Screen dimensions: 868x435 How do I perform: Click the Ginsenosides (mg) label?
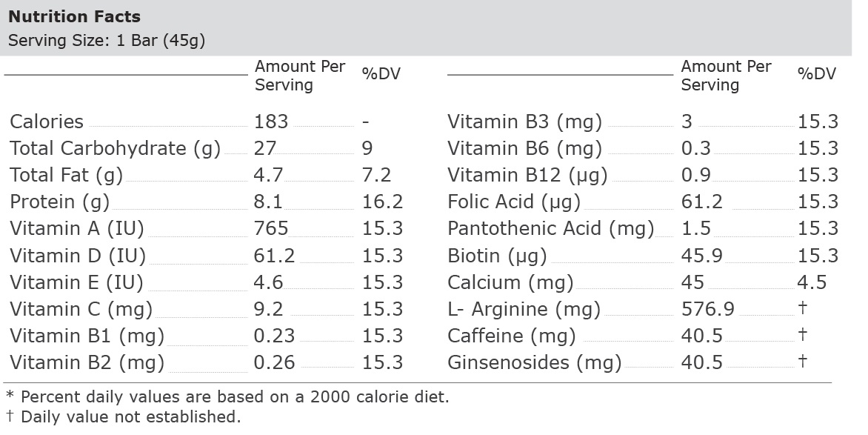534,362
